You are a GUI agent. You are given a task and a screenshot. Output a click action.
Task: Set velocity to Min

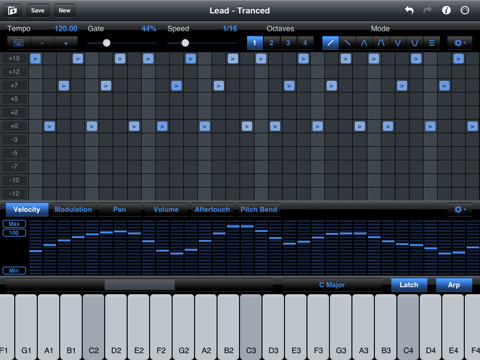pos(14,270)
